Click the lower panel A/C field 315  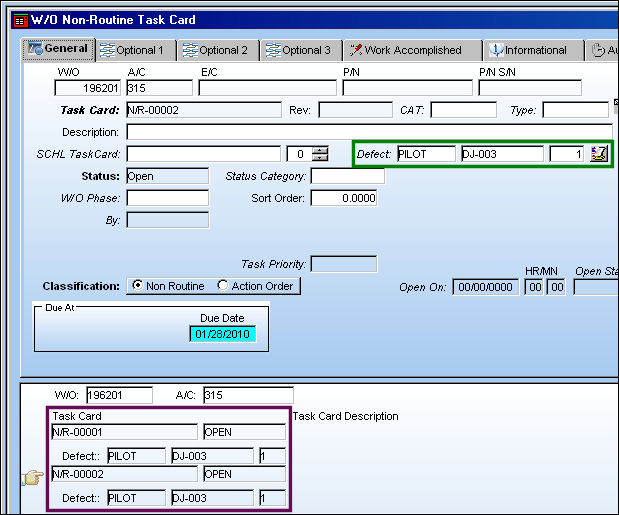(248, 395)
